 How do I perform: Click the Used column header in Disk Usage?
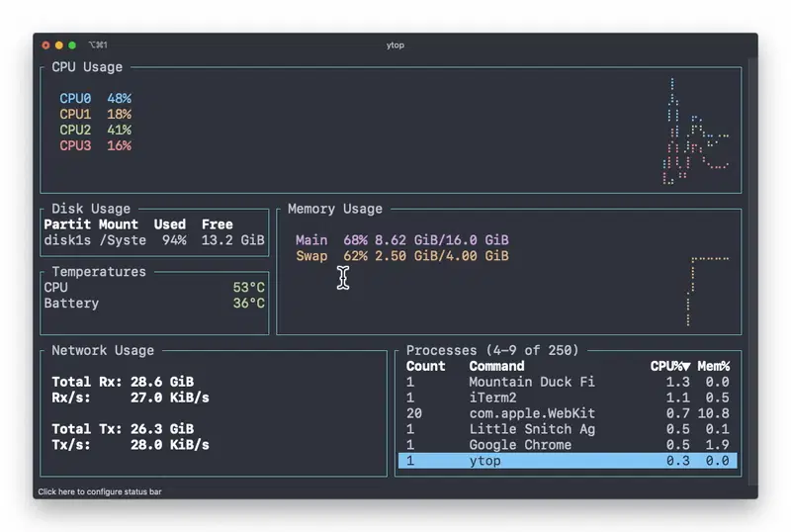169,224
